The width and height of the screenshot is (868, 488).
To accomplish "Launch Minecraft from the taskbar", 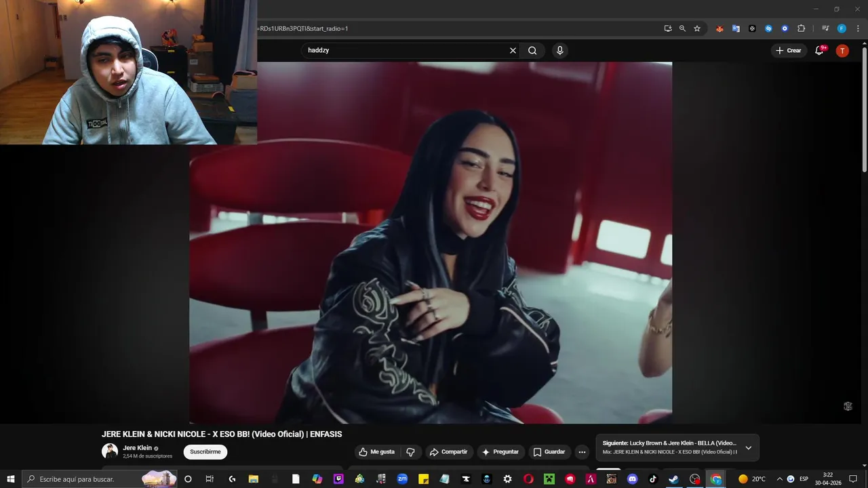I will click(x=549, y=479).
